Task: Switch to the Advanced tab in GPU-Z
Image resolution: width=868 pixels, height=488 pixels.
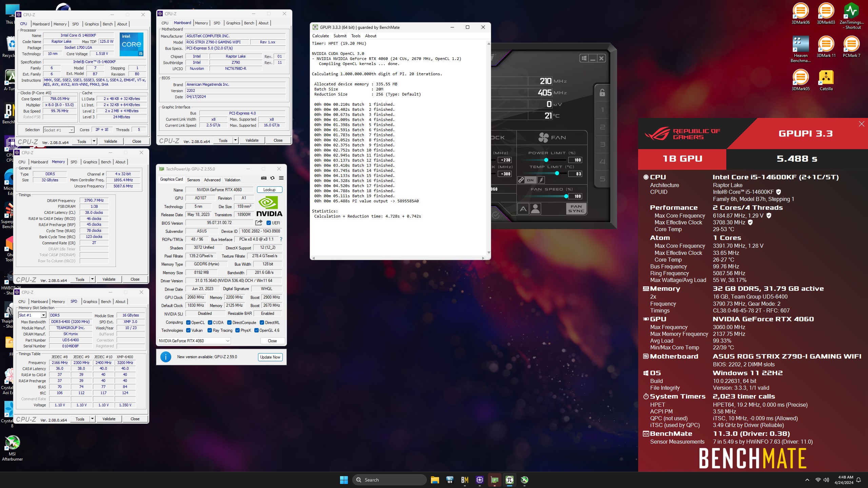Action: tap(212, 180)
